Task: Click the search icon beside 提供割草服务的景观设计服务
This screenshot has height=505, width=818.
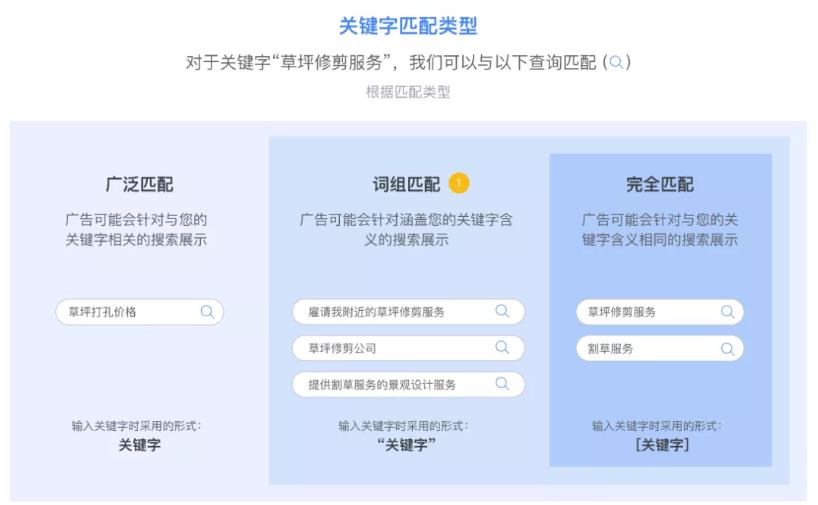Action: tap(502, 383)
